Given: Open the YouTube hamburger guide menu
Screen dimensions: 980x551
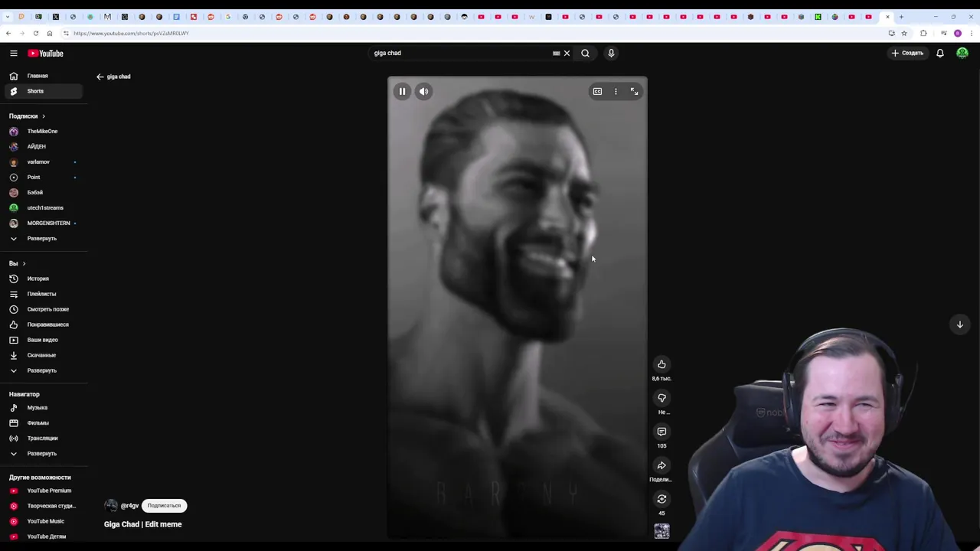Looking at the screenshot, I should click(13, 53).
